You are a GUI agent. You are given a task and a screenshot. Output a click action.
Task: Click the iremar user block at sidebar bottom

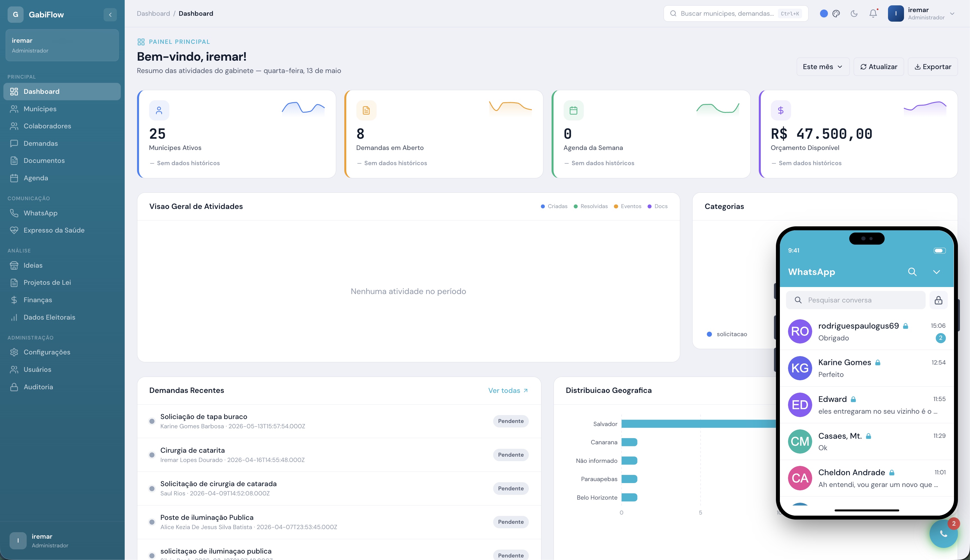click(62, 540)
